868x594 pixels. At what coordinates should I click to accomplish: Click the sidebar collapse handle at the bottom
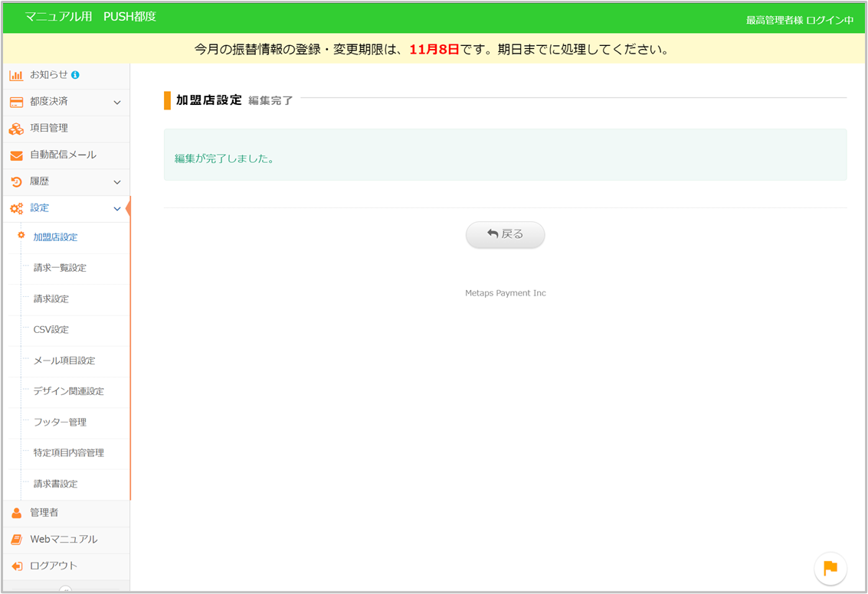pos(65,589)
